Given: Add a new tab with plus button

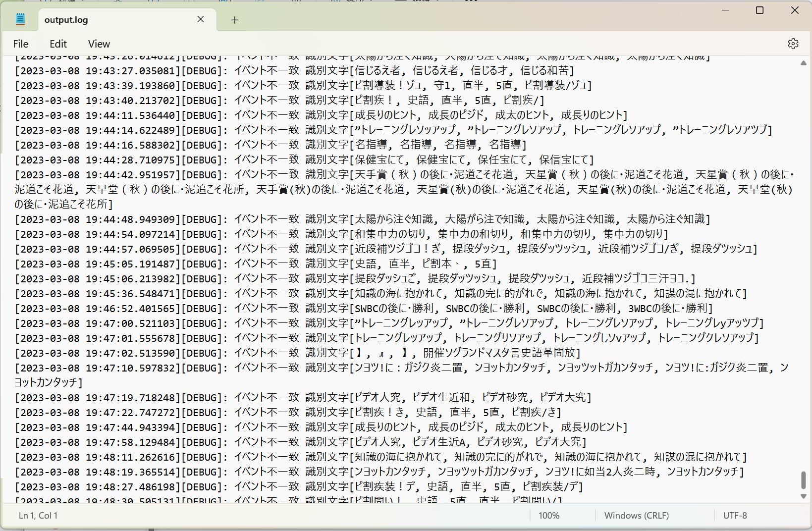Looking at the screenshot, I should pos(235,20).
